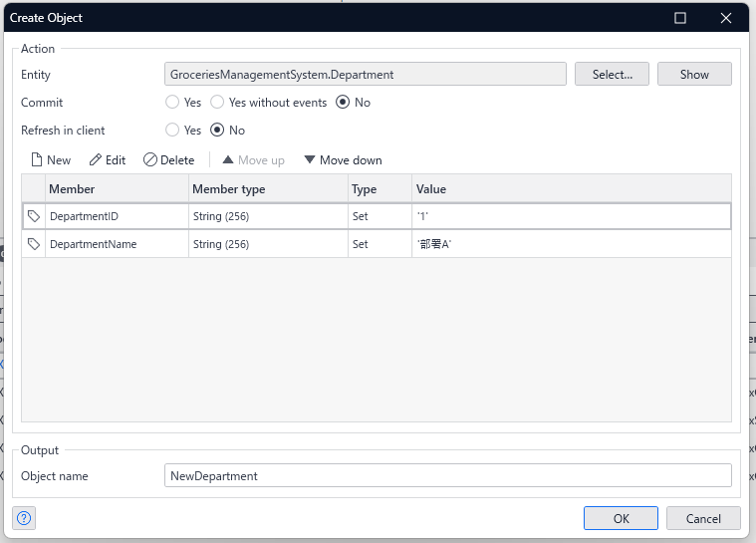Click the '1' value cell
This screenshot has width=756, height=543.
[572, 216]
